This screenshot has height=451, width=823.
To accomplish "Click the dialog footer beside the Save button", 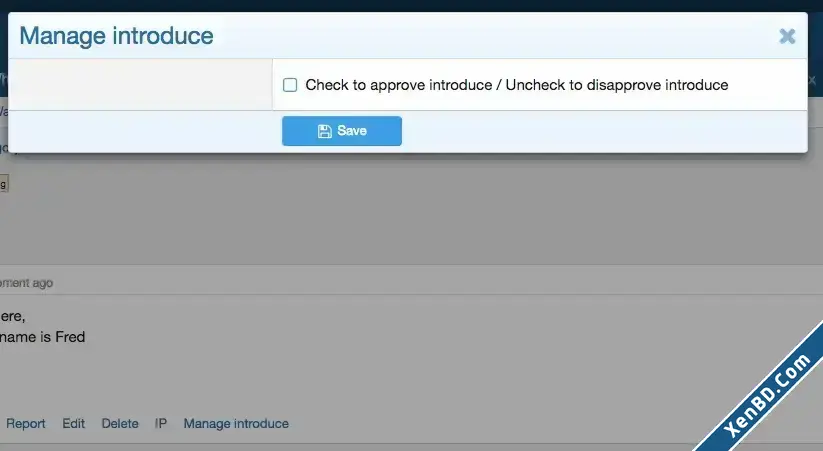I will (x=604, y=131).
